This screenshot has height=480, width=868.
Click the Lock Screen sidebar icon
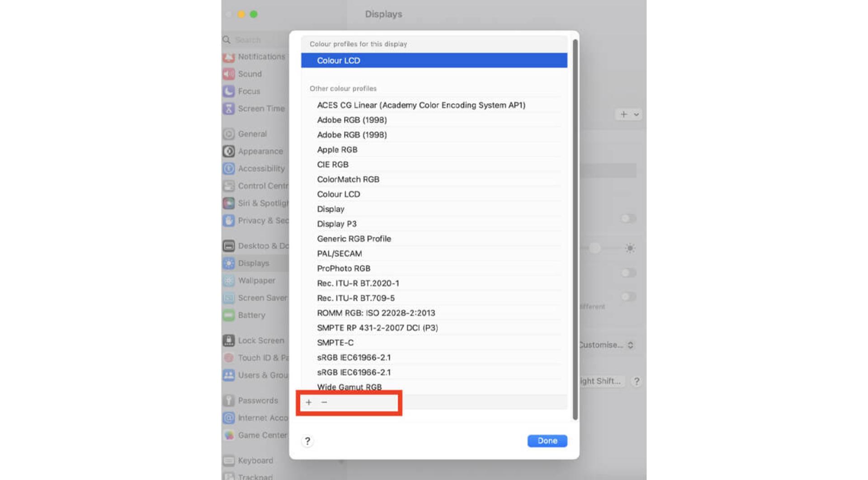pyautogui.click(x=229, y=340)
